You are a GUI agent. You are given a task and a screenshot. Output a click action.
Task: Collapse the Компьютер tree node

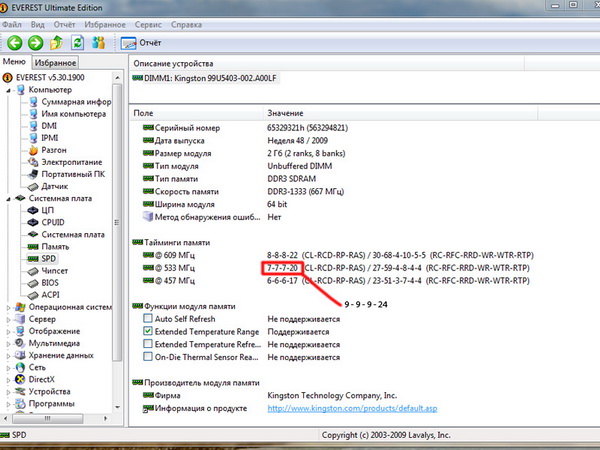(8, 90)
